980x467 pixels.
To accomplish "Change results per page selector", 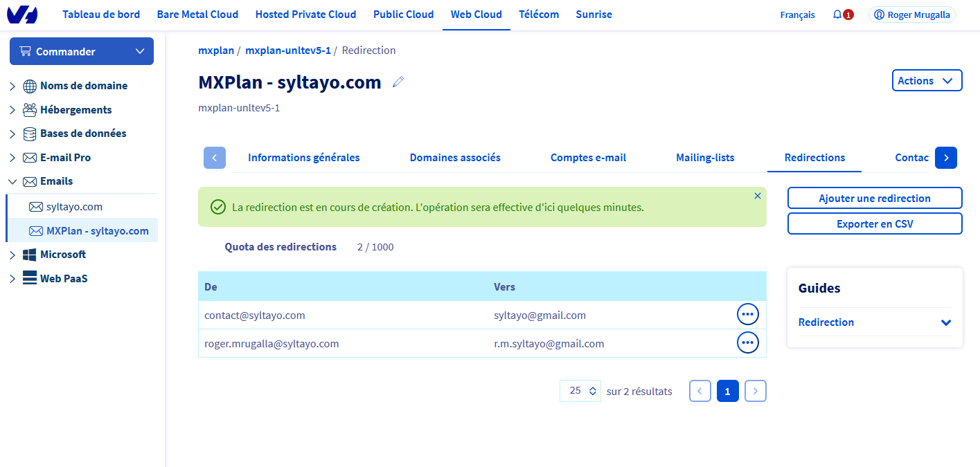I will click(x=580, y=391).
